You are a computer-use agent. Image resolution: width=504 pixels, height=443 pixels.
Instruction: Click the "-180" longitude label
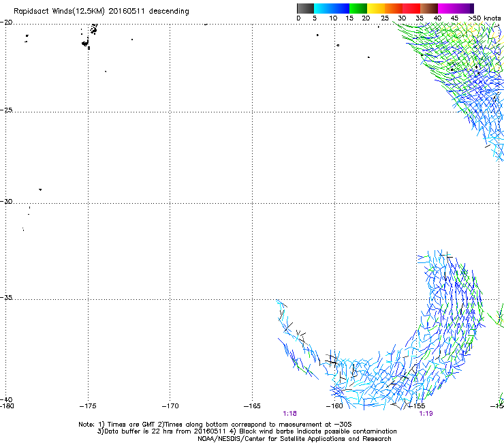(x=7, y=406)
